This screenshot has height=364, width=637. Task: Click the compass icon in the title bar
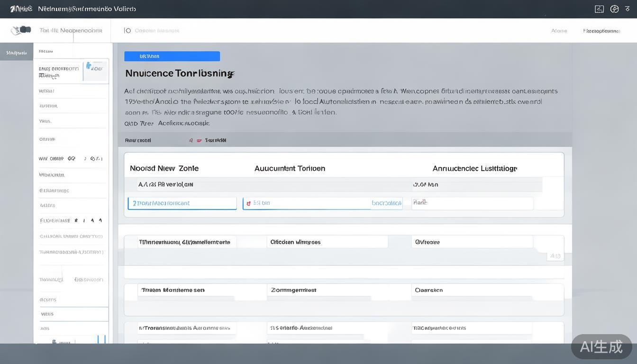(x=614, y=9)
